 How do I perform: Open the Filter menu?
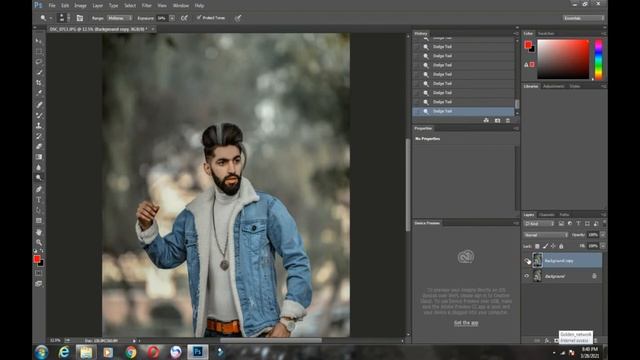[x=147, y=6]
